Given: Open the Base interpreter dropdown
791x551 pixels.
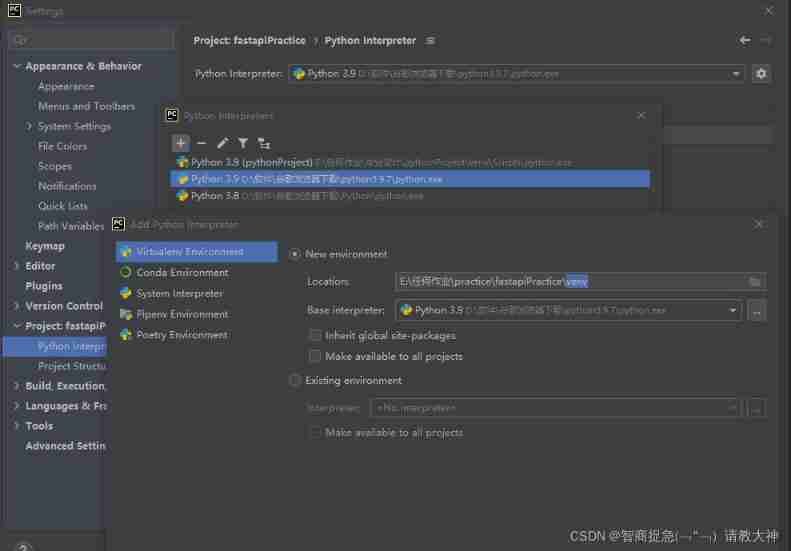Looking at the screenshot, I should click(733, 311).
